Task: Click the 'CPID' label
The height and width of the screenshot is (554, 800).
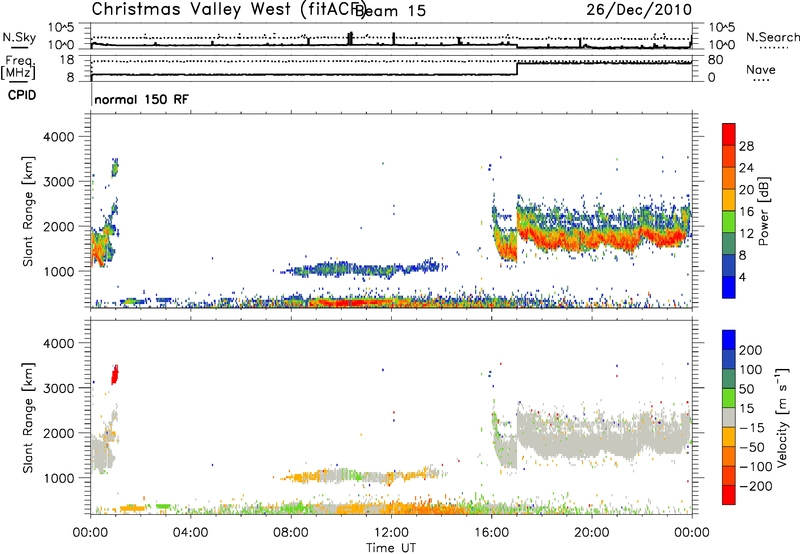Action: click(22, 95)
